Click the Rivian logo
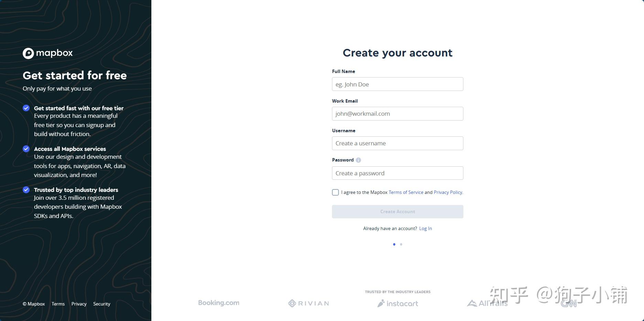This screenshot has height=321, width=644. (309, 303)
